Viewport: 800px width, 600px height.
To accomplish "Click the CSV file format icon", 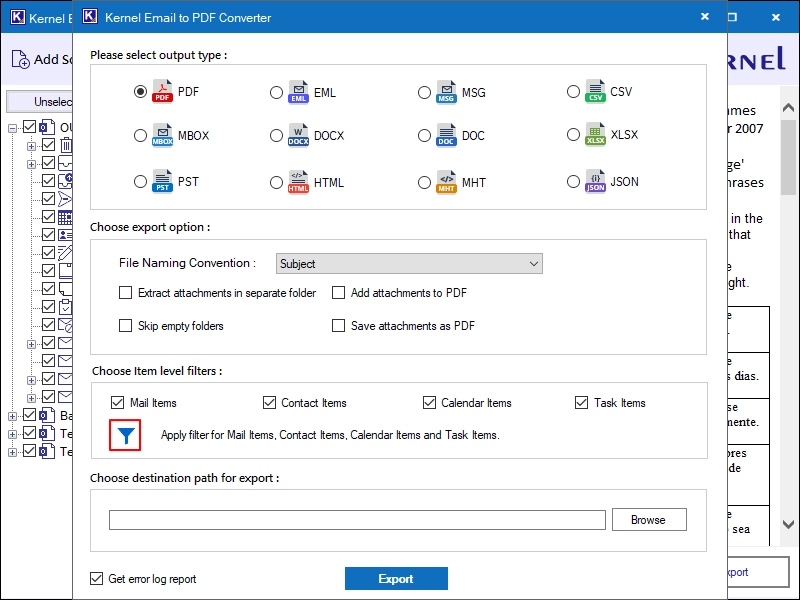I will 595,91.
